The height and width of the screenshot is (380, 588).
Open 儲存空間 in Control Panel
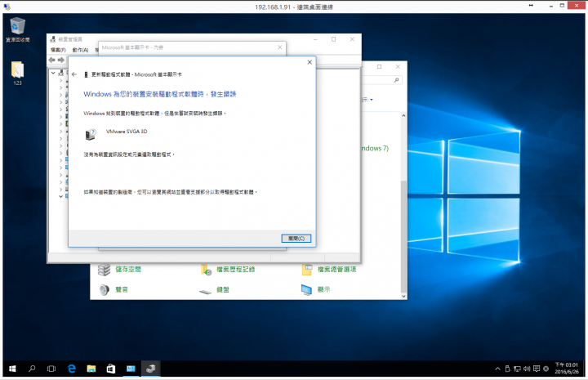click(128, 270)
